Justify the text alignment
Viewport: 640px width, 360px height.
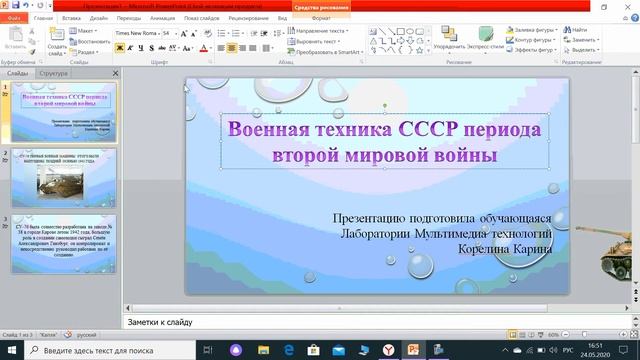pyautogui.click(x=253, y=48)
